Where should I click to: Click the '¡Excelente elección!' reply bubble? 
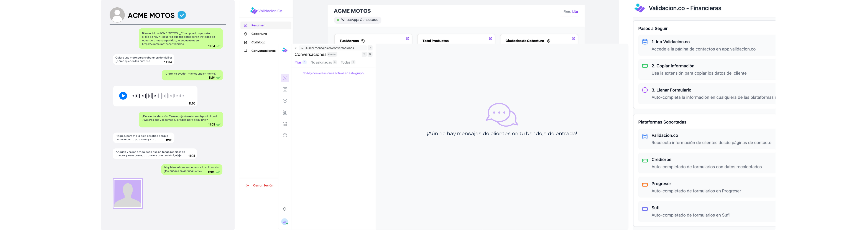pyautogui.click(x=181, y=119)
